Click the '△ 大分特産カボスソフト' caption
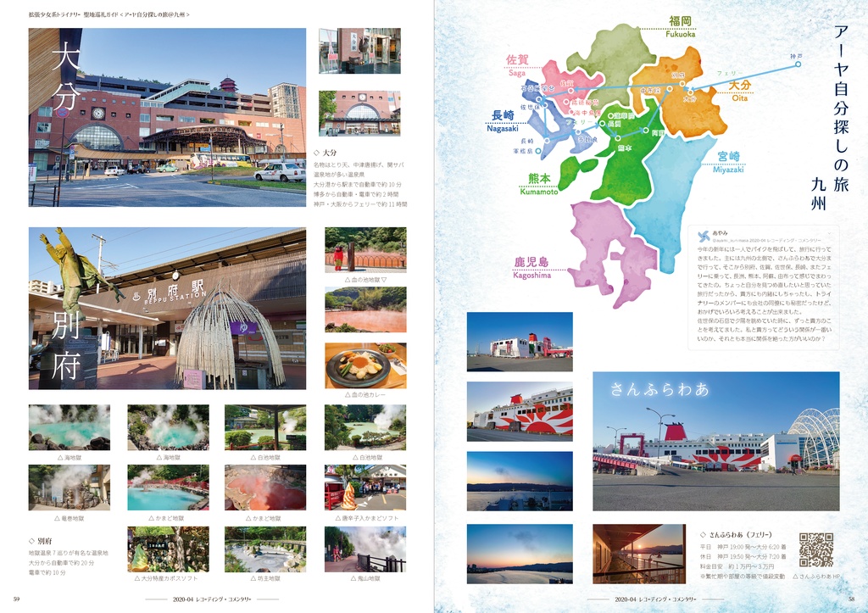Viewport: 868px width, 613px height. [x=166, y=579]
